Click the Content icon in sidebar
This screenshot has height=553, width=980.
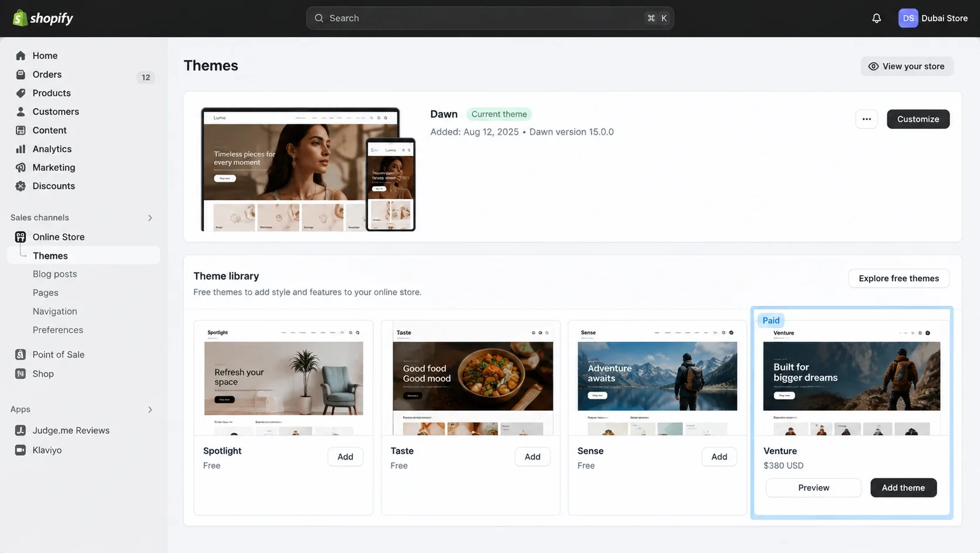[x=21, y=130]
